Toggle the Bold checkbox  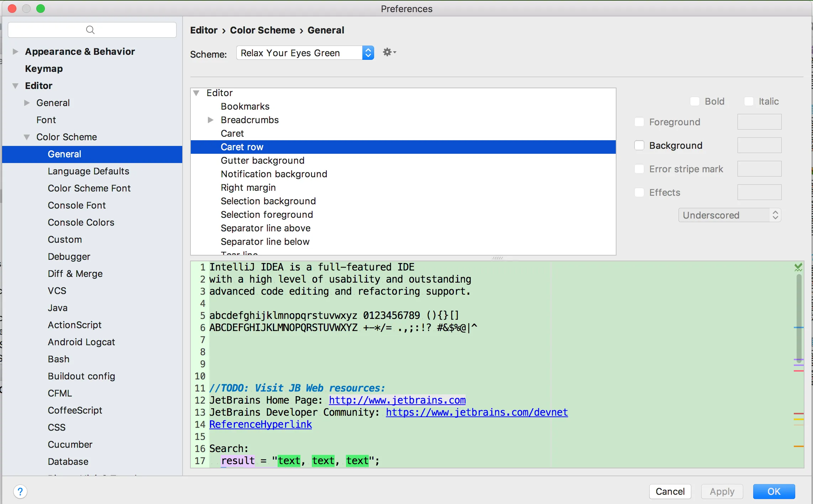(x=694, y=101)
